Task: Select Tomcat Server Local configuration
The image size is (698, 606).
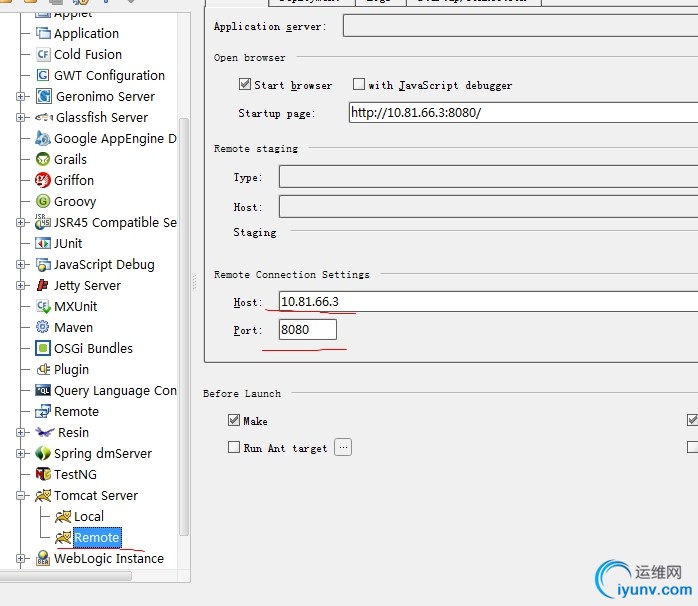Action: pos(89,517)
